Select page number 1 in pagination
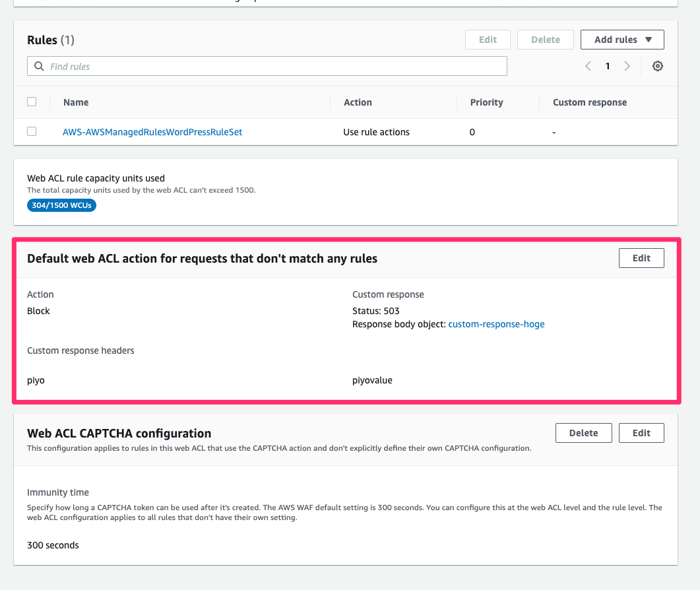 pos(608,66)
